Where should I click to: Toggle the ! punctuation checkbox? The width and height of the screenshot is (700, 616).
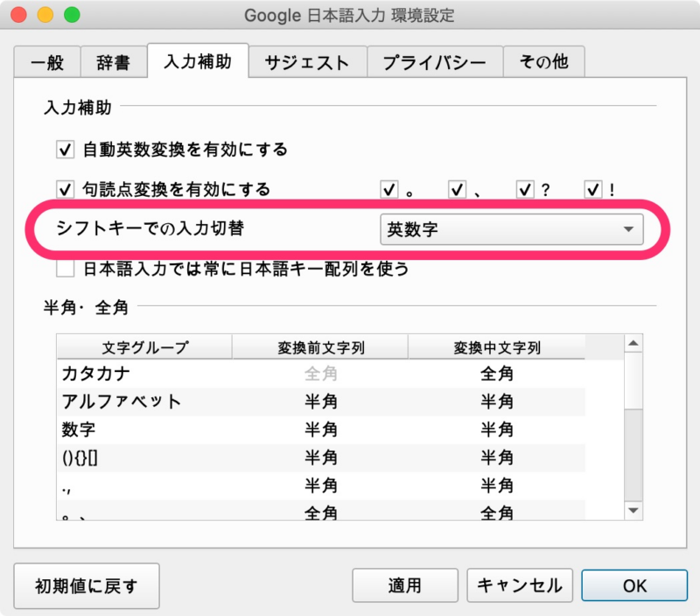(x=593, y=190)
